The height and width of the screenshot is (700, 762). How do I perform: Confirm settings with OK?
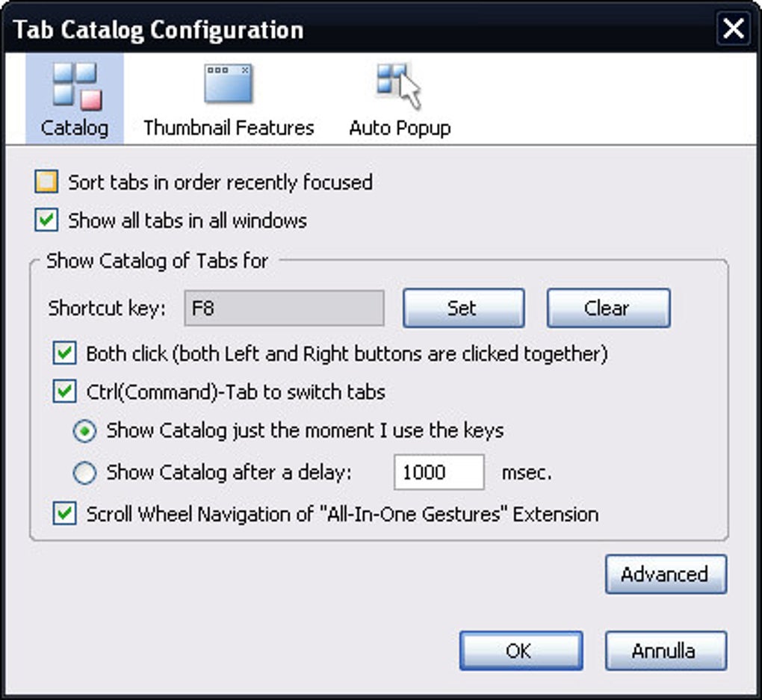pos(521,650)
